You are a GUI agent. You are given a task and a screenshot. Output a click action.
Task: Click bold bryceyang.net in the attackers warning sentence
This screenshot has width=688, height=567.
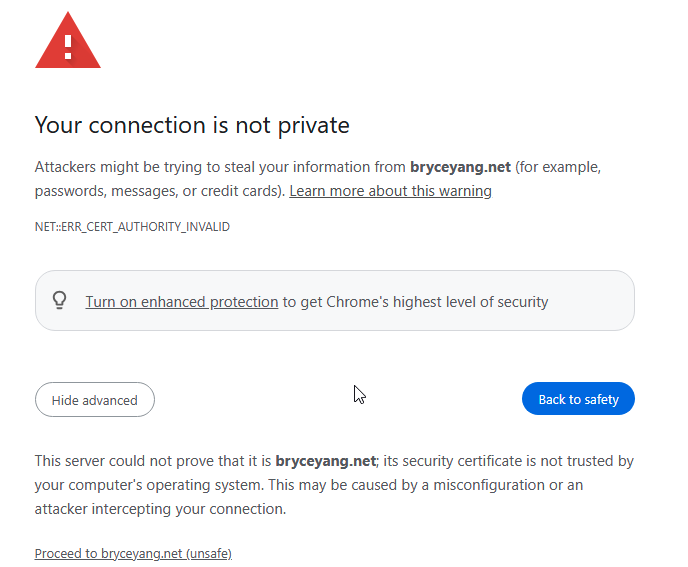click(460, 166)
